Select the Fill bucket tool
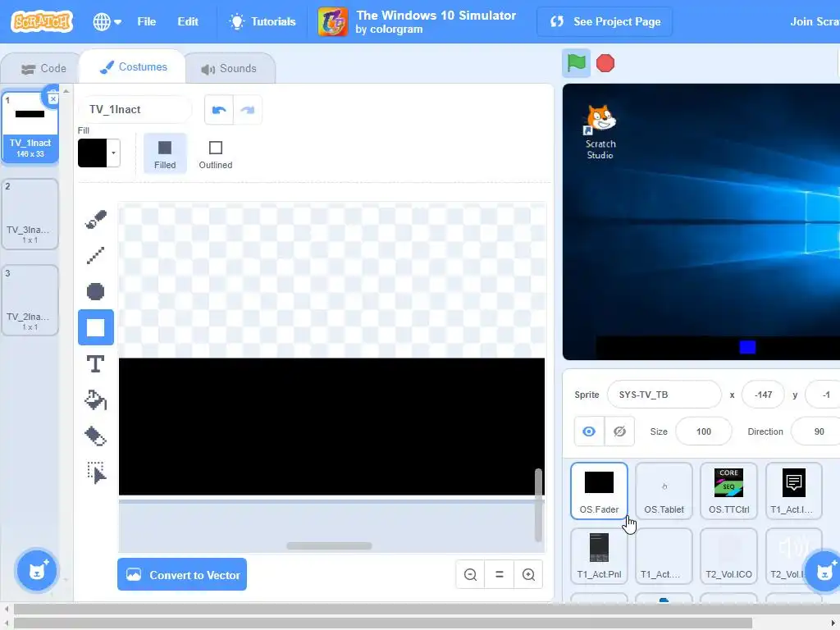Screen dimensions: 840x630 (x=96, y=400)
